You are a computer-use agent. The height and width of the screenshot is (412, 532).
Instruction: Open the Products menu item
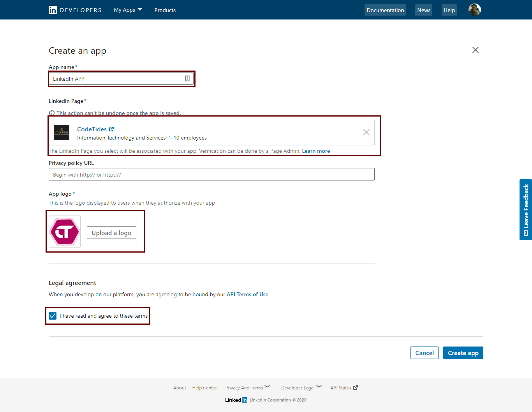point(165,10)
